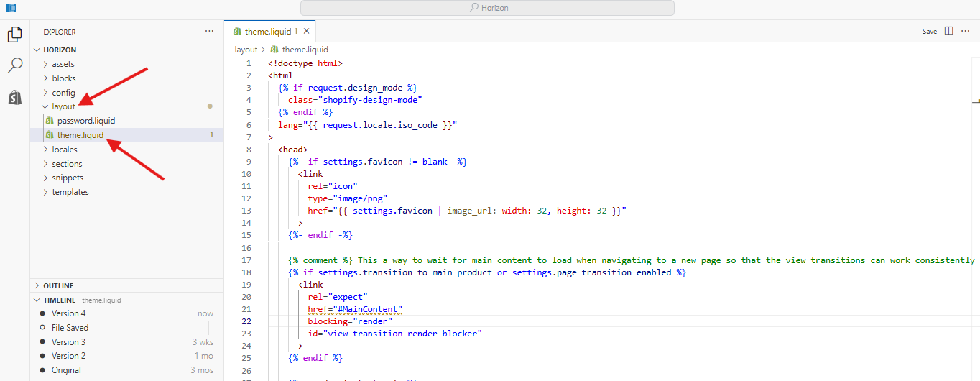This screenshot has height=381, width=980.
Task: Expand the snippets folder
Action: pyautogui.click(x=67, y=178)
